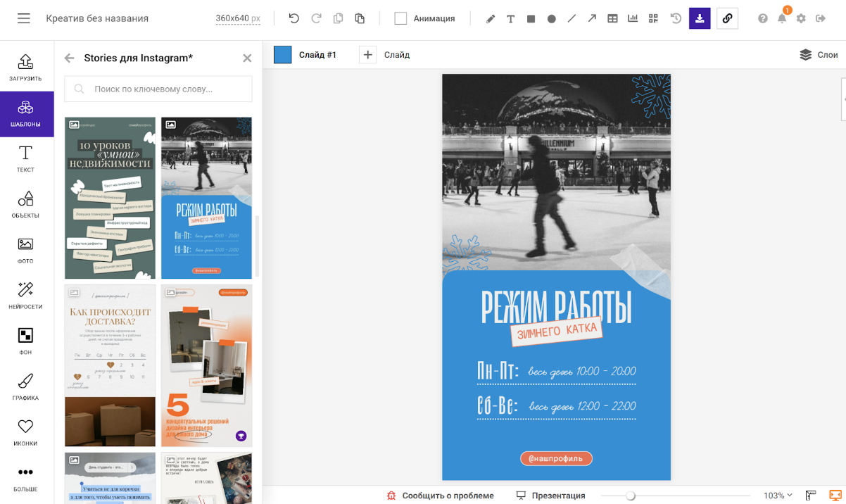Toggle fit-to-screen orange icon
The width and height of the screenshot is (846, 504).
coord(835,496)
